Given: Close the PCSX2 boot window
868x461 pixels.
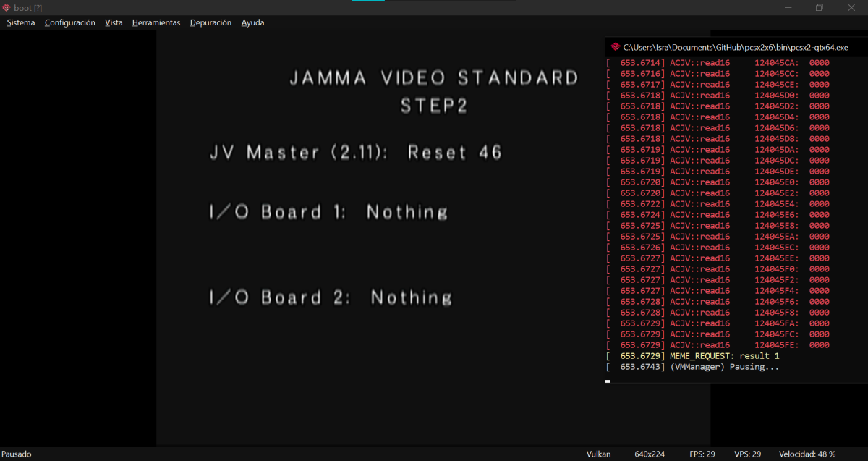Looking at the screenshot, I should click(851, 7).
